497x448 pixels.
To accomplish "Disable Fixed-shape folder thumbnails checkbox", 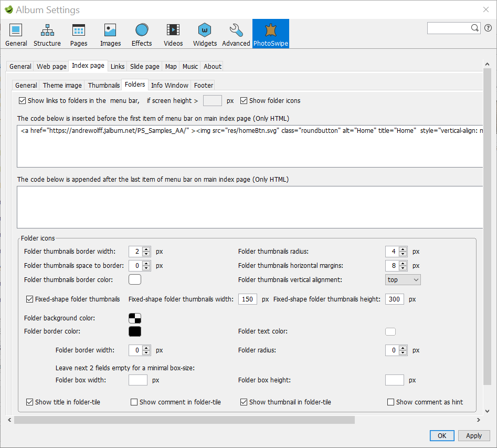I will pos(30,299).
